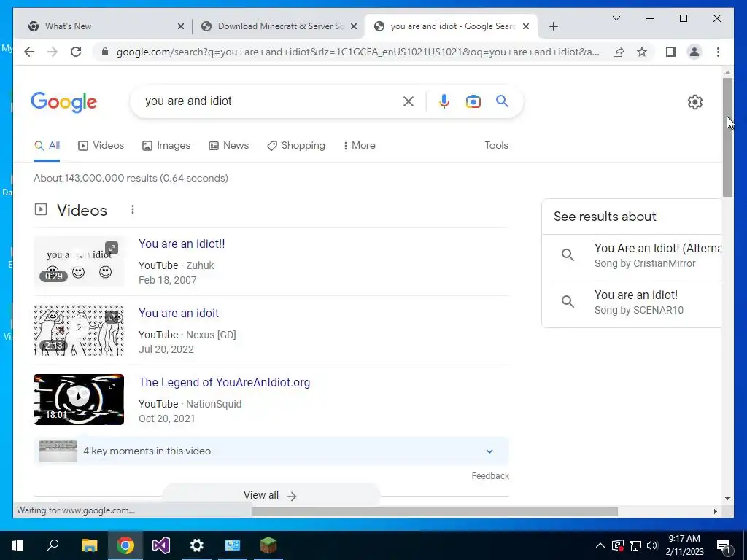The width and height of the screenshot is (747, 560).
Task: Open the "You are an idiot!!" video link
Action: pyautogui.click(x=182, y=244)
